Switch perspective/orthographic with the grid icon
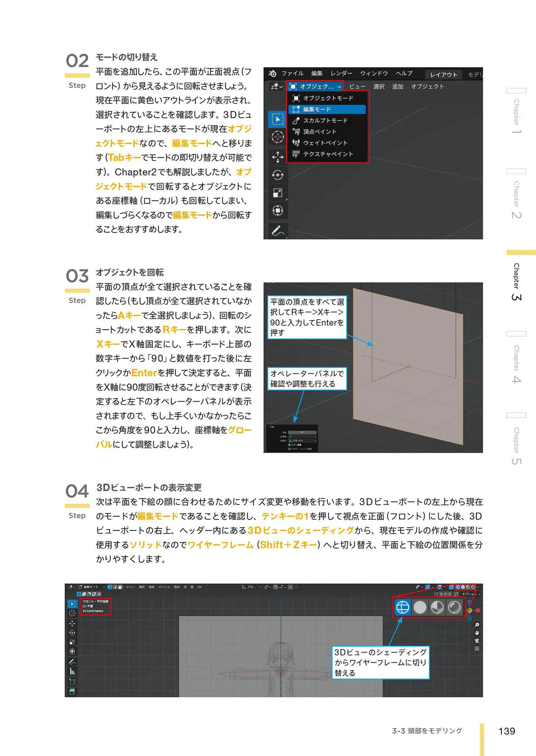The width and height of the screenshot is (536, 756). (477, 649)
